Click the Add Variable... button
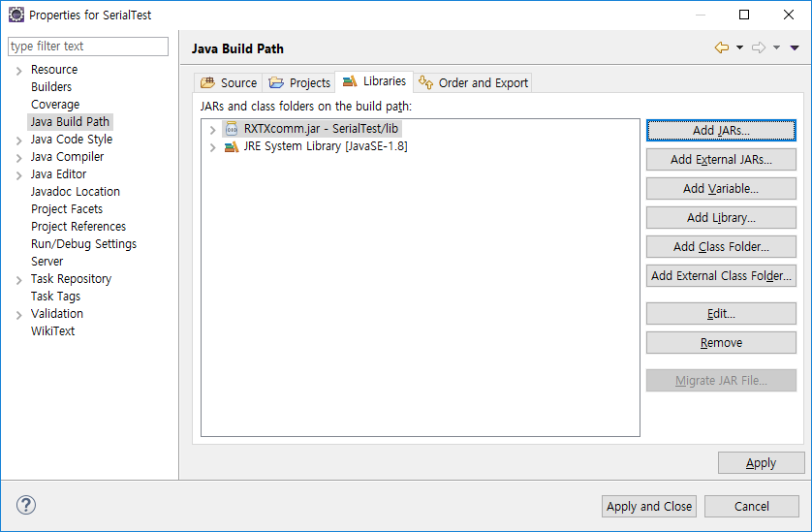Screen dimensions: 812x532 (721, 188)
